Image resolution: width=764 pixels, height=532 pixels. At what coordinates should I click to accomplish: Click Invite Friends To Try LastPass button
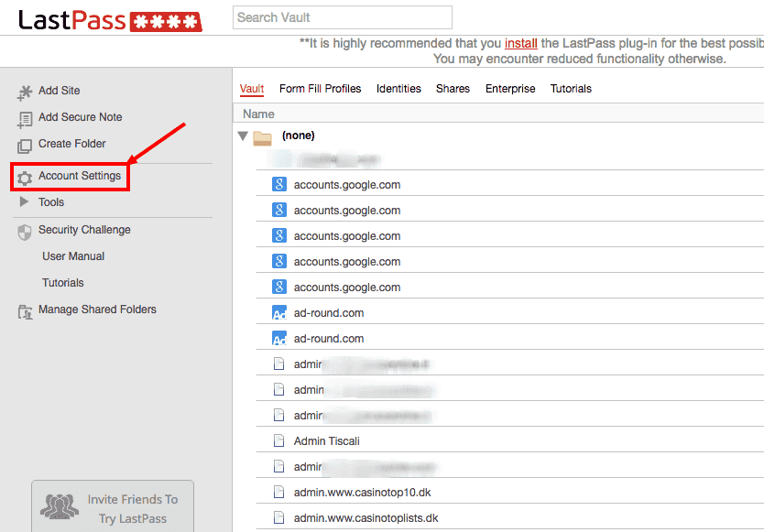click(x=113, y=506)
